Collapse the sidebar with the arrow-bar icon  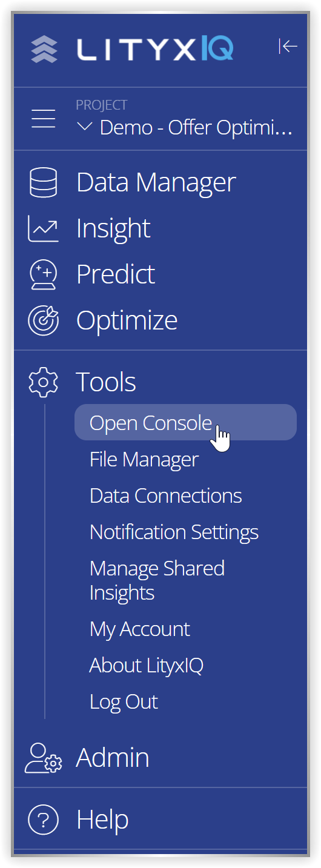pyautogui.click(x=288, y=46)
